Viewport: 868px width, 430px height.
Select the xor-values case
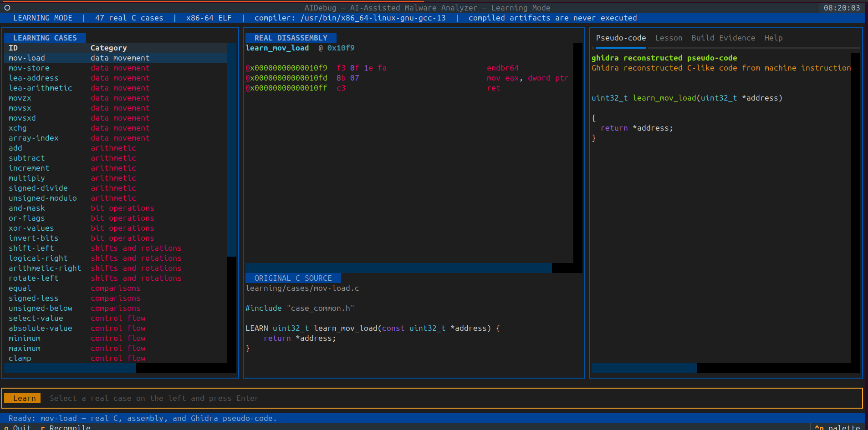coord(116,228)
